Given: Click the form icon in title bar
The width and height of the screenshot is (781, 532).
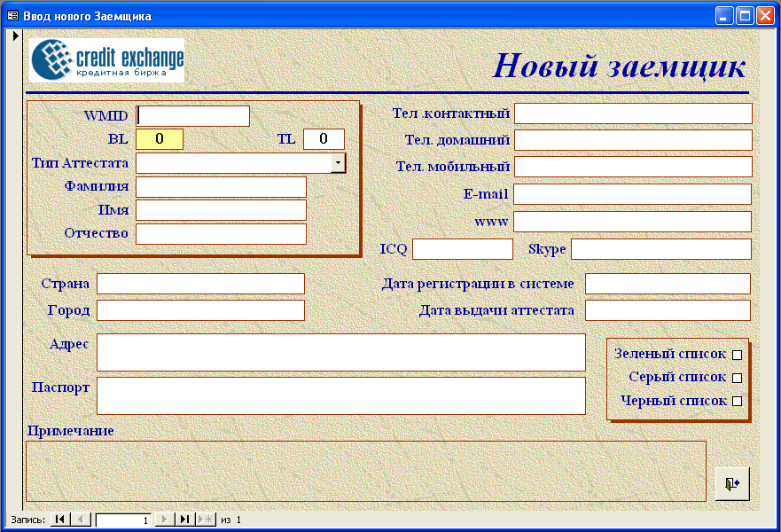Looking at the screenshot, I should click(12, 16).
